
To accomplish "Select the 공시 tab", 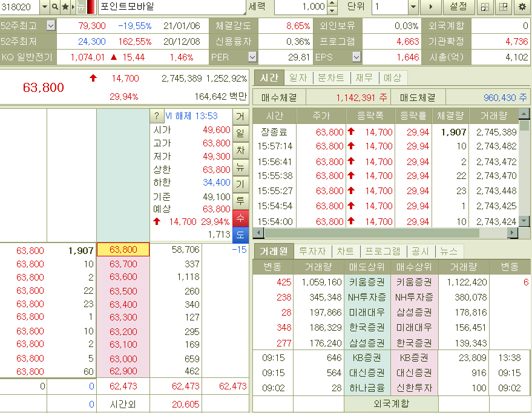I will (421, 252).
